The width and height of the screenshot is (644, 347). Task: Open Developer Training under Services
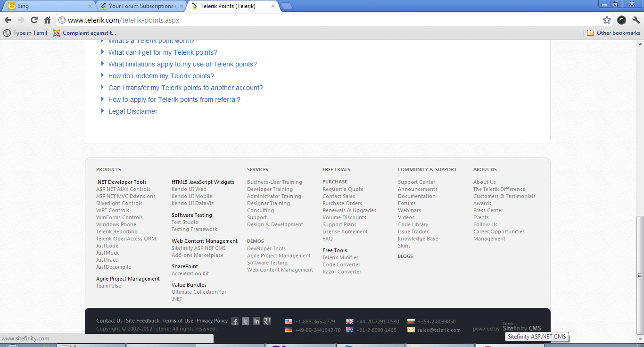tap(270, 189)
